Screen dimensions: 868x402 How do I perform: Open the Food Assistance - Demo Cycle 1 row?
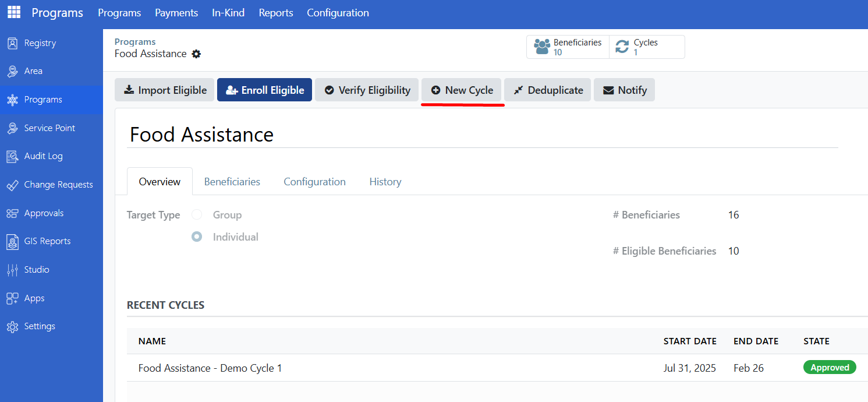coord(210,368)
